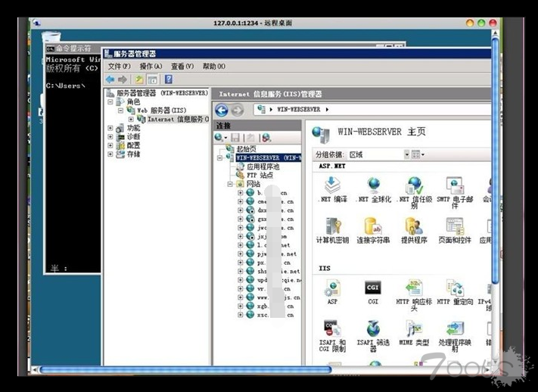Open the 计算机密钥 feature icon
Screen dimensions: 538x392
[x=332, y=231]
